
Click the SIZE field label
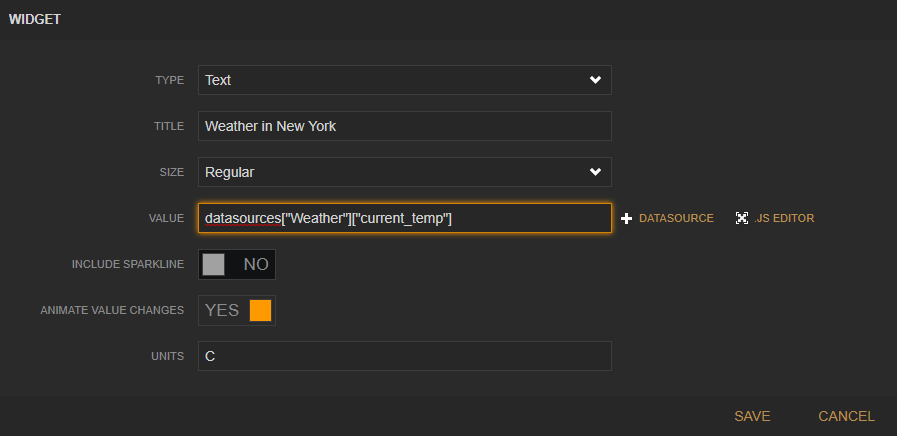point(172,172)
